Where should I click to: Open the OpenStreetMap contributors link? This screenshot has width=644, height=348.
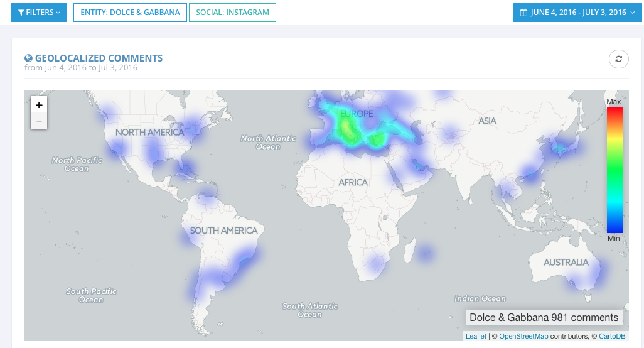[523, 337]
